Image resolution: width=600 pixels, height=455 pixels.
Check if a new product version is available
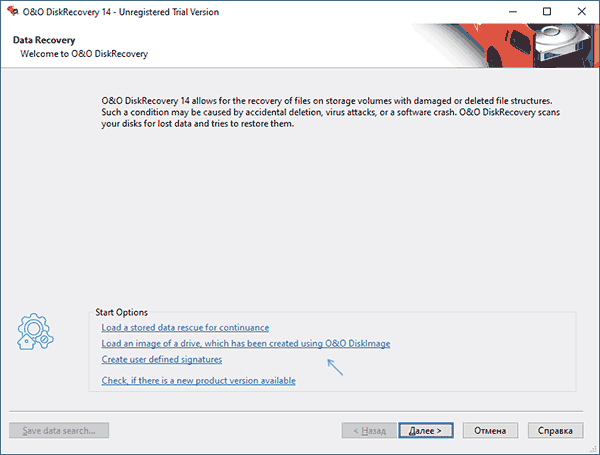click(198, 381)
